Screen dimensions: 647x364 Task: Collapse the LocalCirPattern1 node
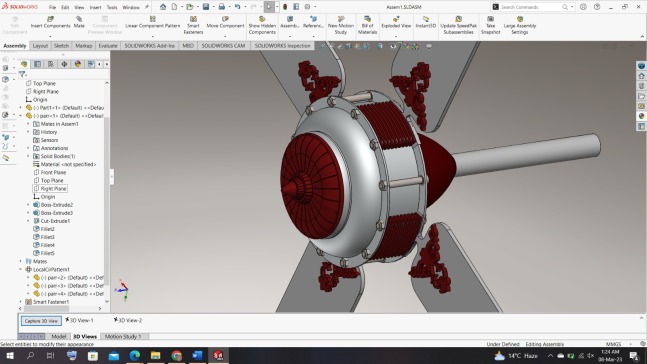click(x=21, y=269)
